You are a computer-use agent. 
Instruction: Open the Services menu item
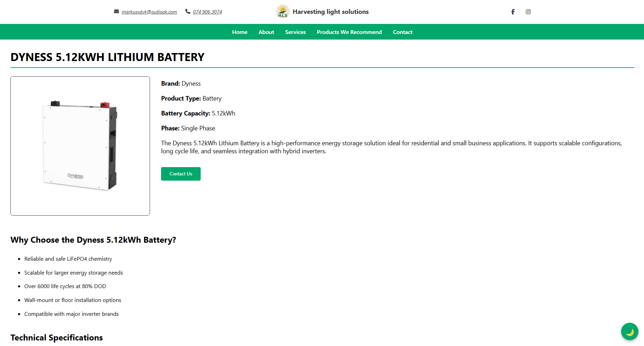[295, 32]
